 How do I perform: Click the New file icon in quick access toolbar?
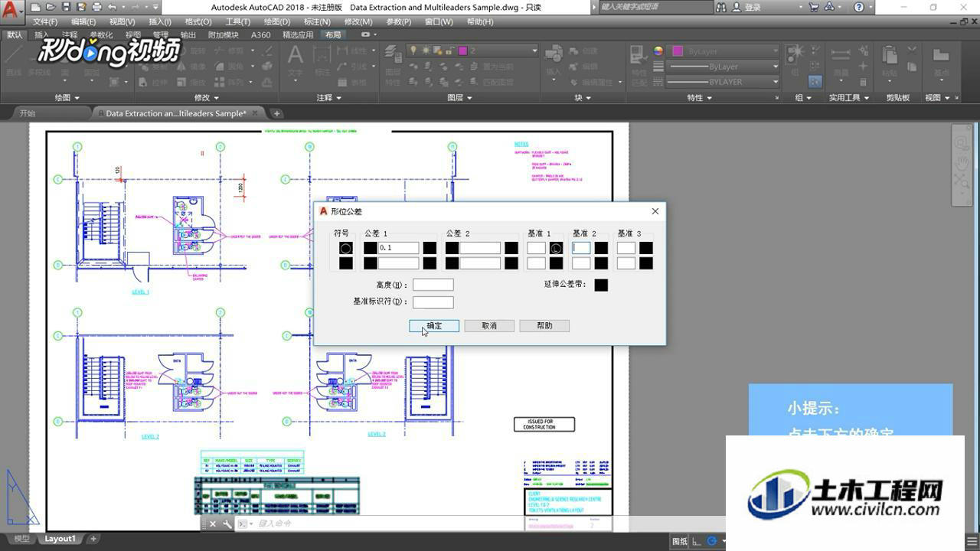[36, 7]
